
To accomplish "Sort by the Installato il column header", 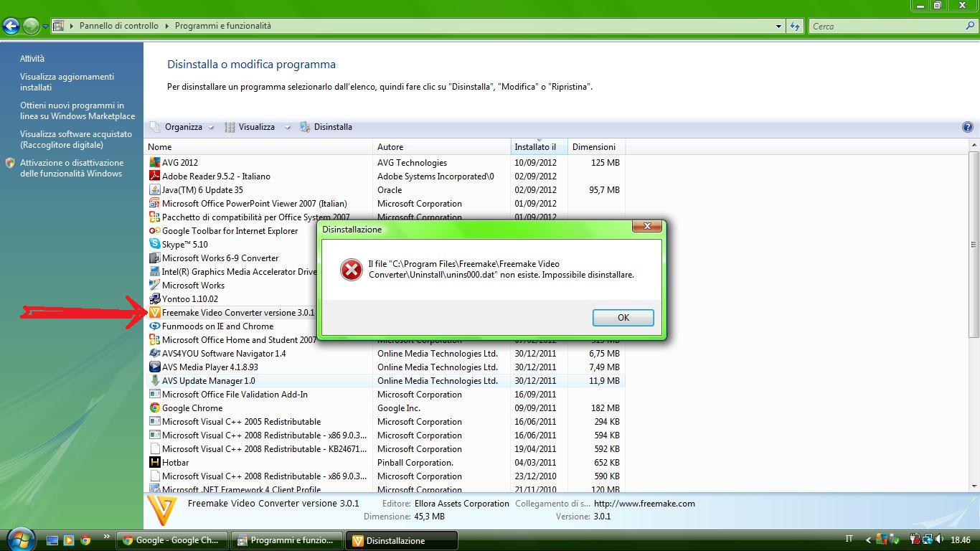I will click(539, 146).
